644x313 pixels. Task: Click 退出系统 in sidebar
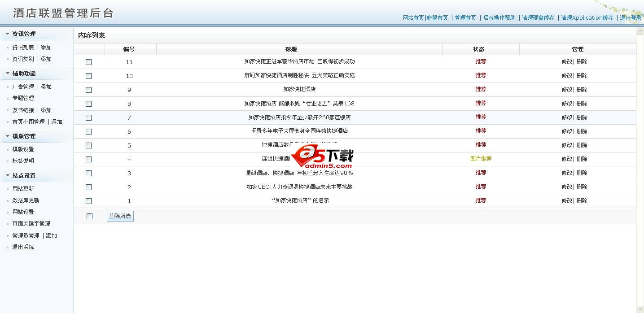(23, 247)
